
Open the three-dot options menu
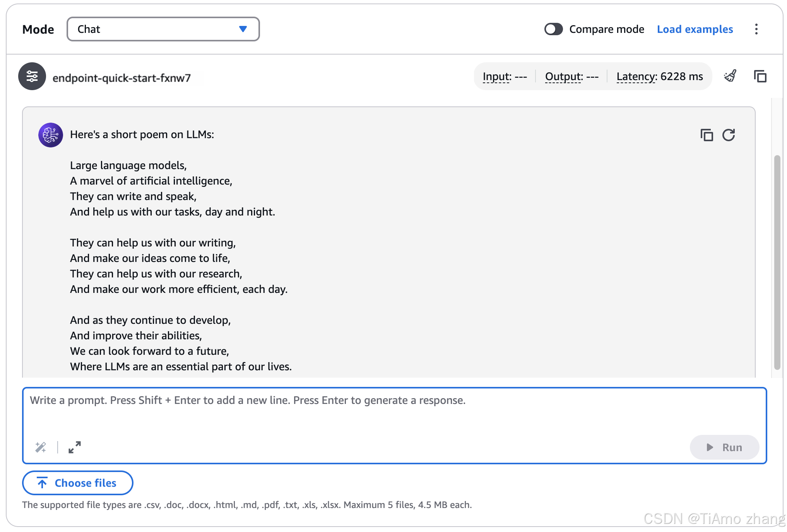(756, 29)
